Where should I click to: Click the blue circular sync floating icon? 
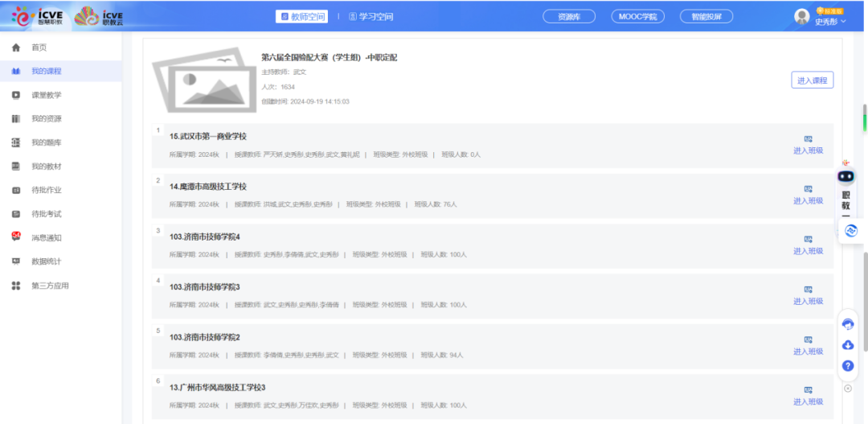pyautogui.click(x=851, y=231)
